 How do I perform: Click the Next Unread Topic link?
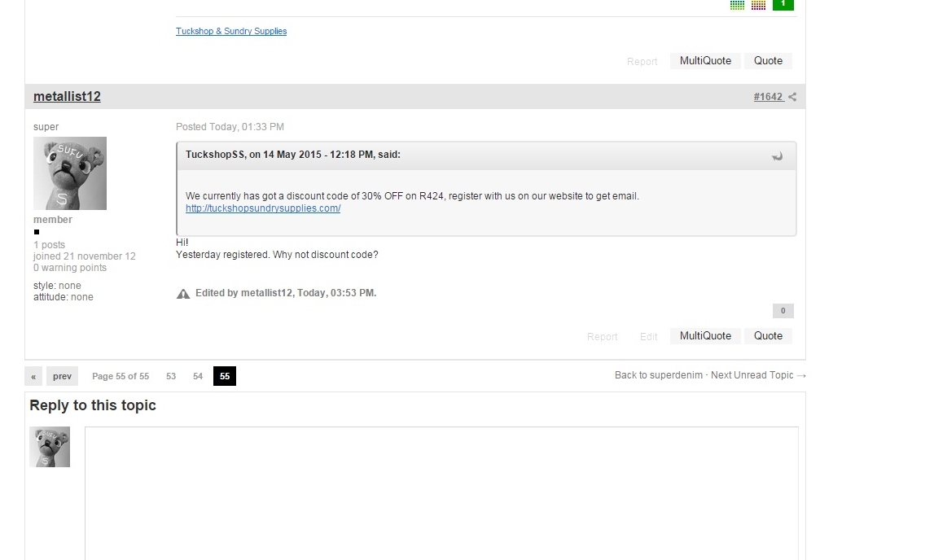point(758,375)
